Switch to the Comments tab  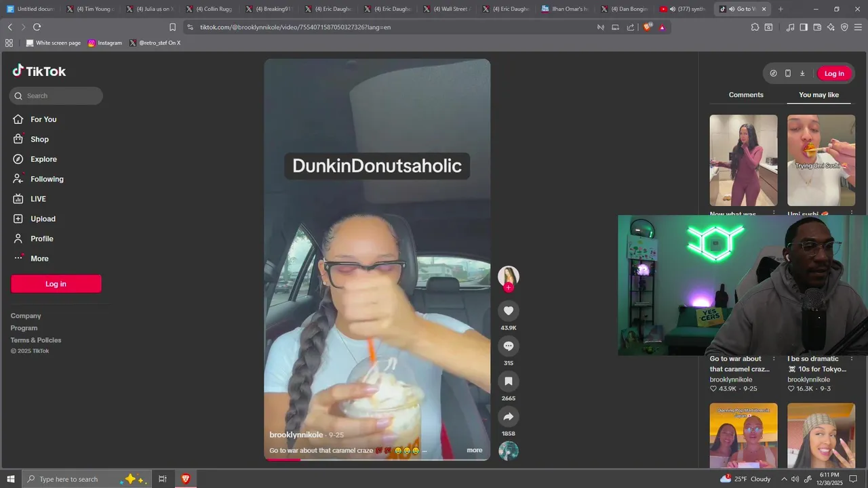click(x=746, y=95)
